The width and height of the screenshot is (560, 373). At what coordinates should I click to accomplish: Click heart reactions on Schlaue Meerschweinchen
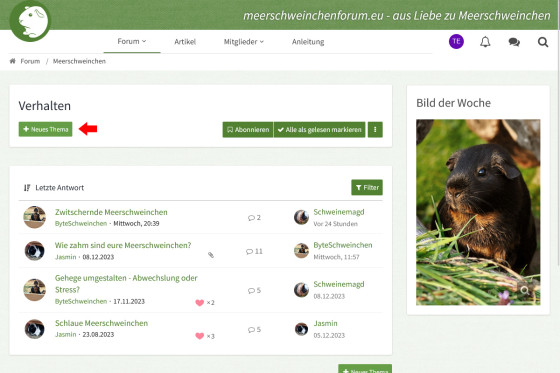pyautogui.click(x=205, y=336)
